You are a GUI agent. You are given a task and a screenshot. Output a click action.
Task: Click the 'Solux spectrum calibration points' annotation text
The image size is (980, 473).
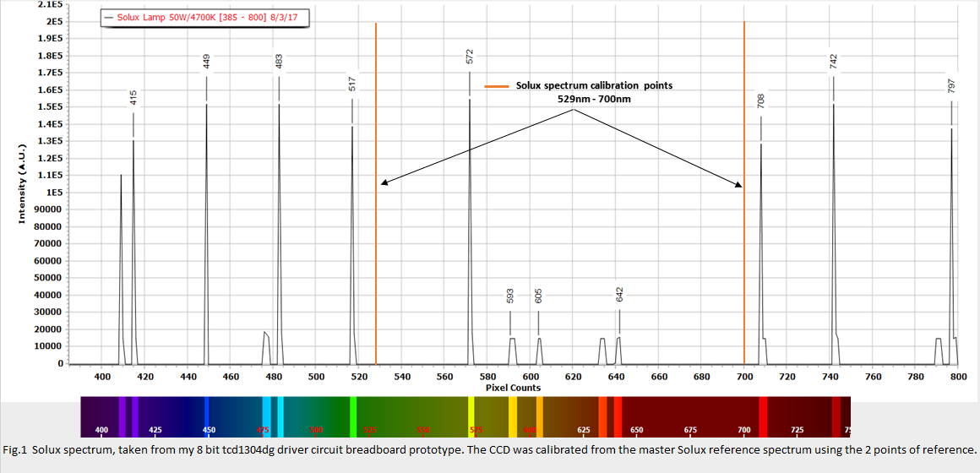pyautogui.click(x=595, y=85)
